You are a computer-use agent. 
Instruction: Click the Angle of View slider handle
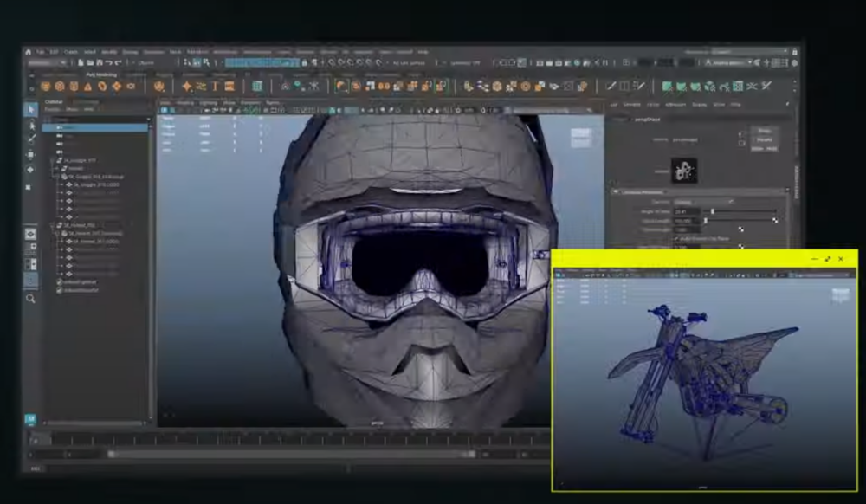click(x=713, y=211)
